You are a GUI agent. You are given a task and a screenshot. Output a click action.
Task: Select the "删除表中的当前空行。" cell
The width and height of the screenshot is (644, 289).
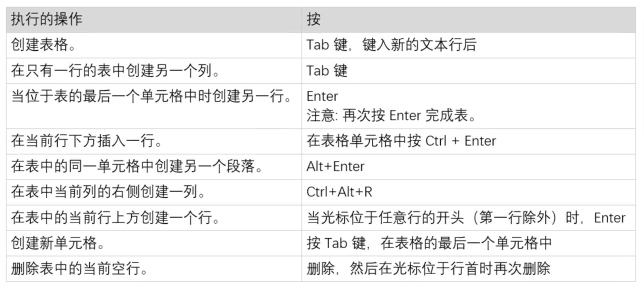click(79, 269)
